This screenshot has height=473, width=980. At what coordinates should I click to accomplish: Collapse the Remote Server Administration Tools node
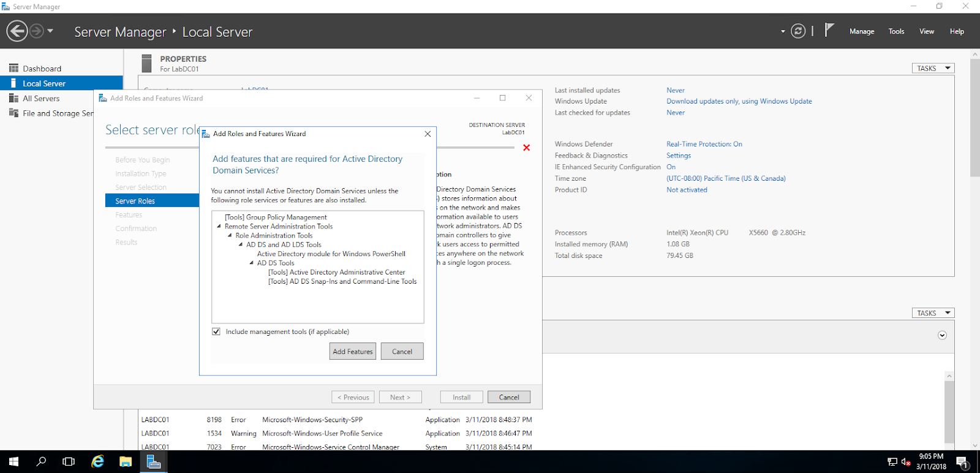coord(219,226)
